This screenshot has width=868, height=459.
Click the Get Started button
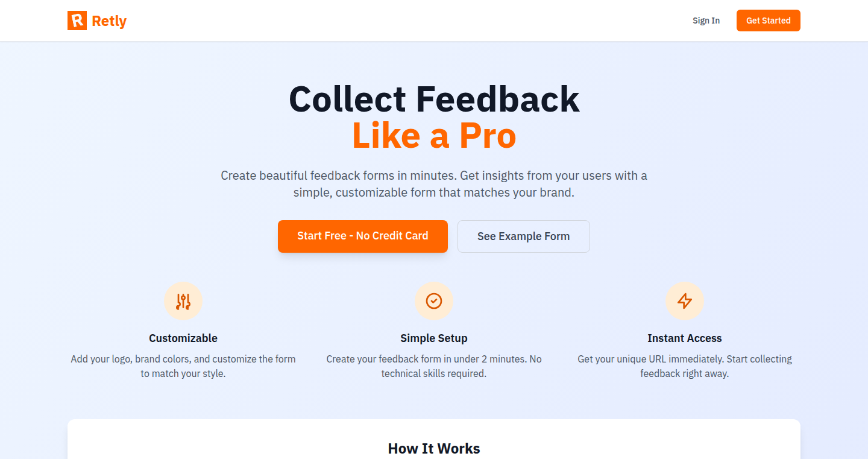(769, 21)
